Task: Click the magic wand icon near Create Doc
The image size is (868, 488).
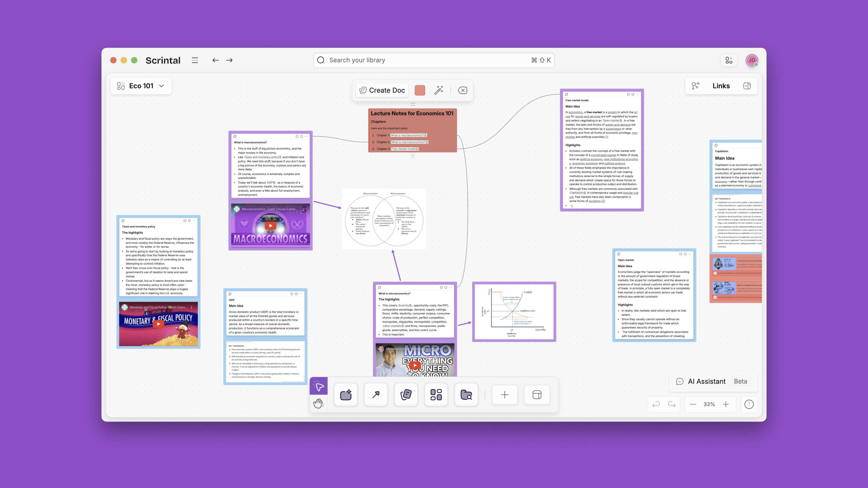Action: click(x=438, y=90)
